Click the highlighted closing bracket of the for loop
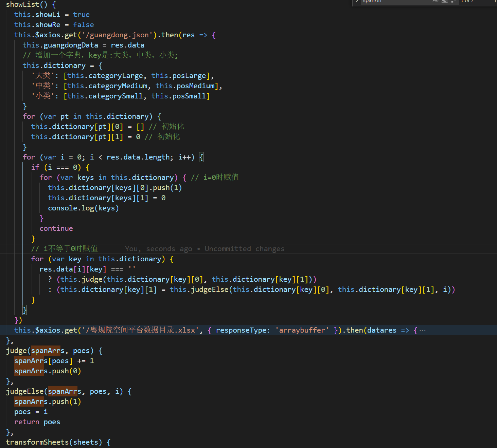This screenshot has width=497, height=448. coord(25,310)
